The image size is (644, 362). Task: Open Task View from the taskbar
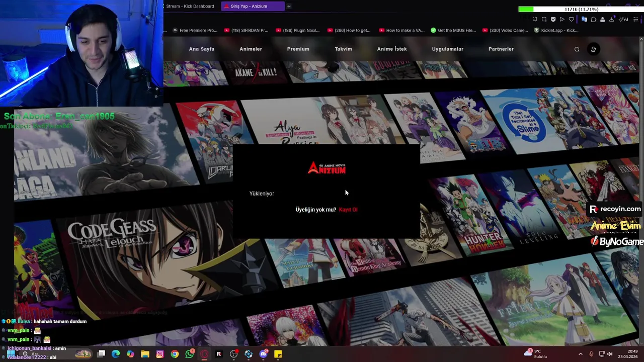[101, 354]
